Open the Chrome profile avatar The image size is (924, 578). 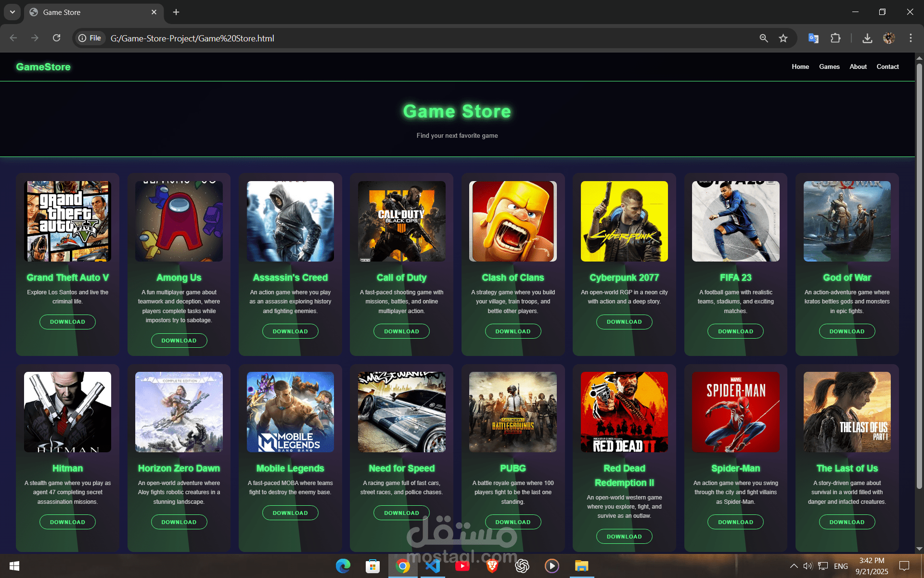[x=889, y=38]
